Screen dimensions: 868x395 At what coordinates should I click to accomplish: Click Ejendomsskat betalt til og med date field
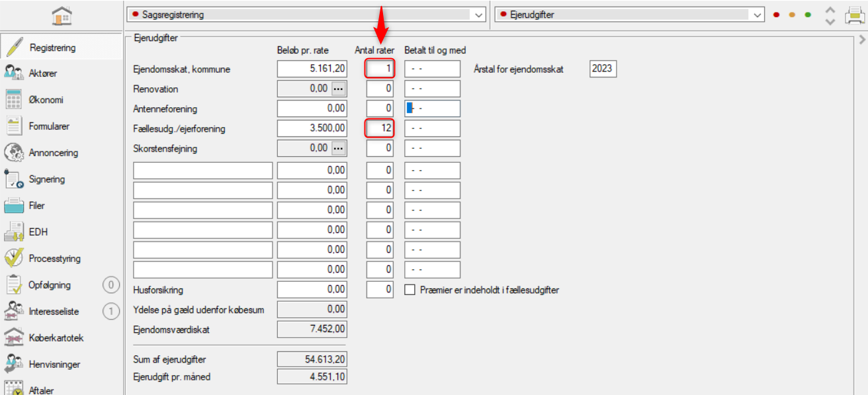click(x=433, y=69)
